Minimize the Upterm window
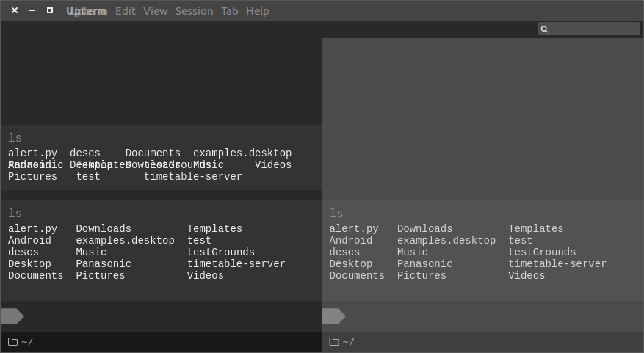 (x=32, y=10)
